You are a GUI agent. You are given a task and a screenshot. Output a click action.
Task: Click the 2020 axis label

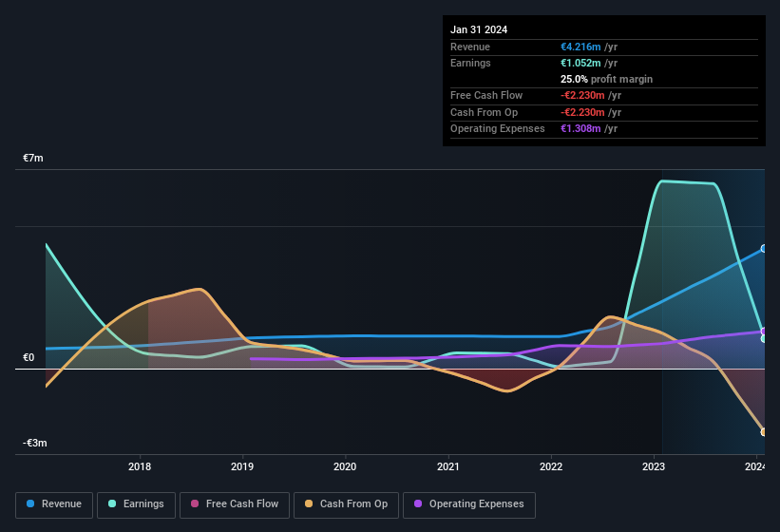pos(345,466)
